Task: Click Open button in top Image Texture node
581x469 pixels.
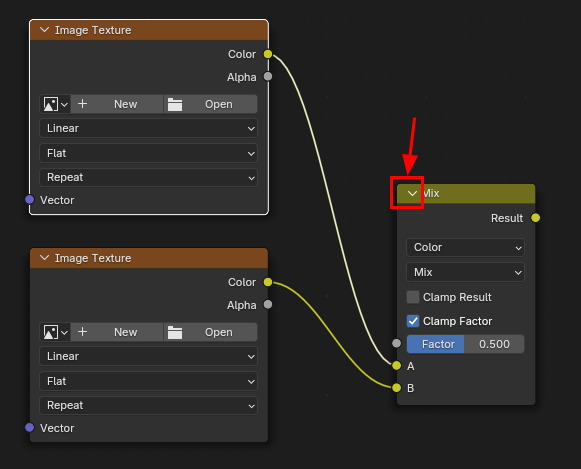Action: click(x=210, y=104)
